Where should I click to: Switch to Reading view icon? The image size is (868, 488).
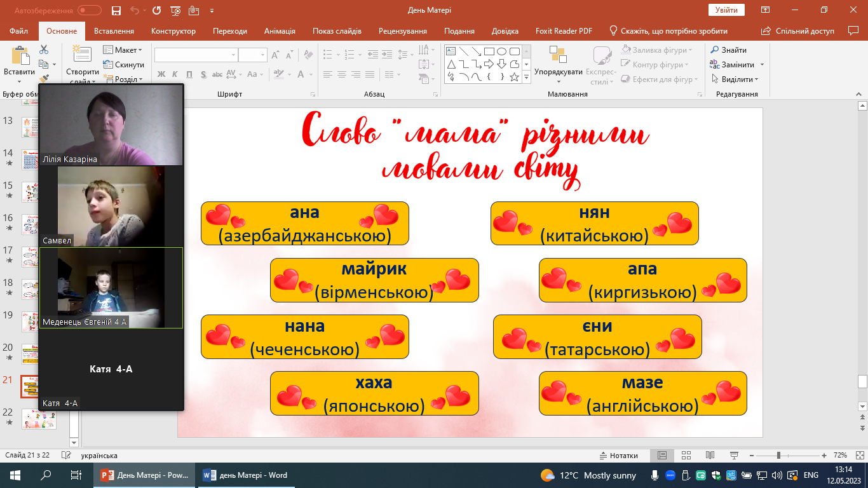coord(710,456)
